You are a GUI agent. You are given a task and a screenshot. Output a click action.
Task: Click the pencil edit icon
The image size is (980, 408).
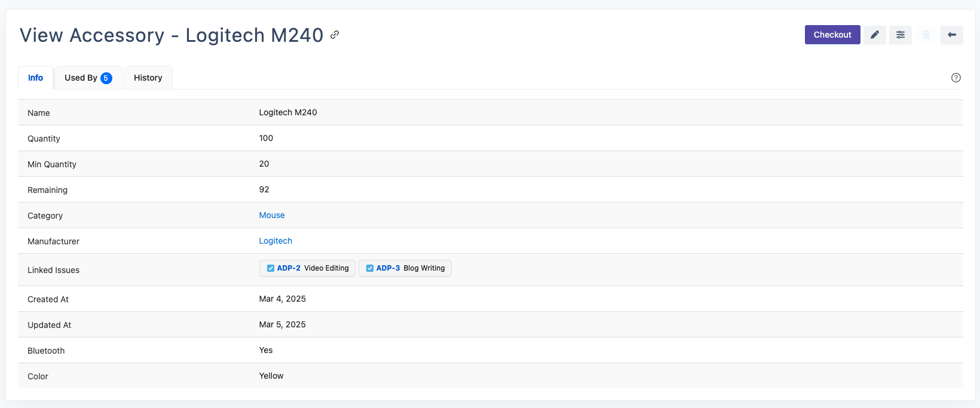coord(875,35)
